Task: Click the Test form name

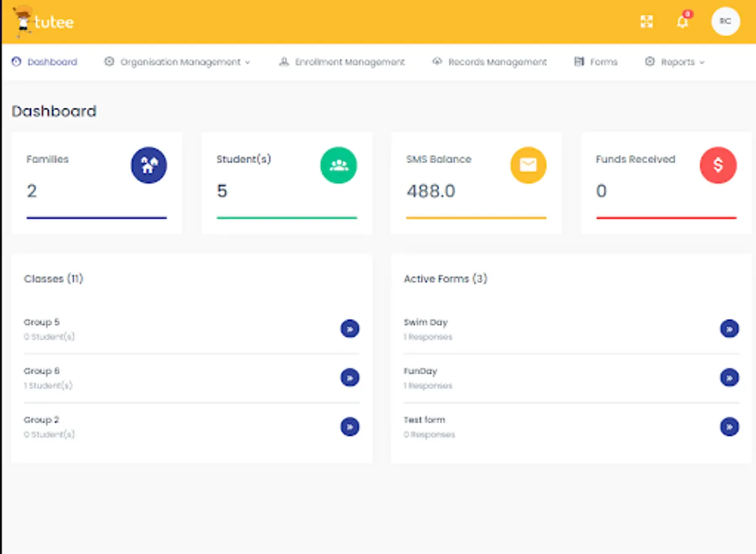Action: click(424, 420)
